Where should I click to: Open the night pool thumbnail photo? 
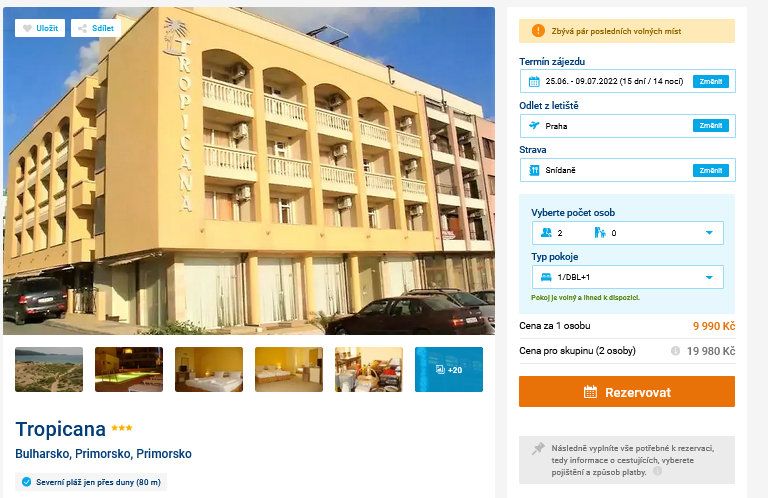tap(129, 370)
